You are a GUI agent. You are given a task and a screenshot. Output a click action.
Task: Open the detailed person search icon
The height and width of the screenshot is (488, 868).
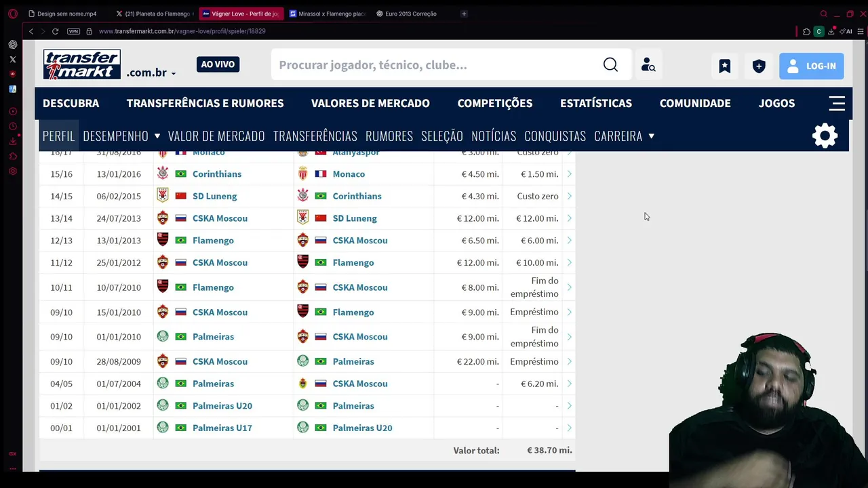click(x=648, y=65)
